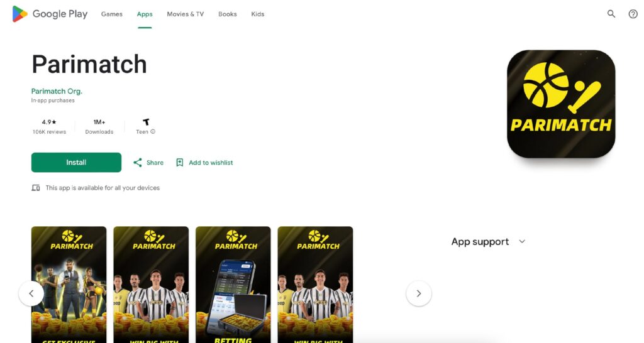Image resolution: width=644 pixels, height=343 pixels.
Task: Show previous screenshots with left arrow
Action: coord(31,293)
